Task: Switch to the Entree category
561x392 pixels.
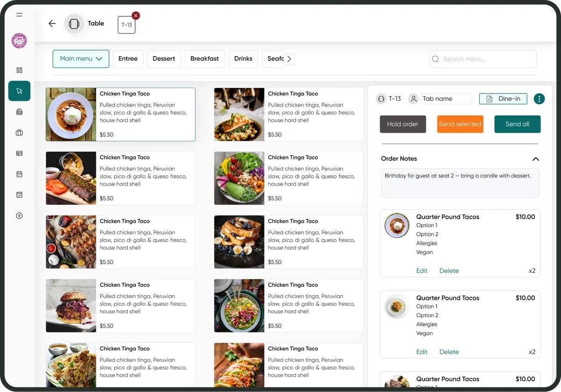Action: (x=128, y=59)
